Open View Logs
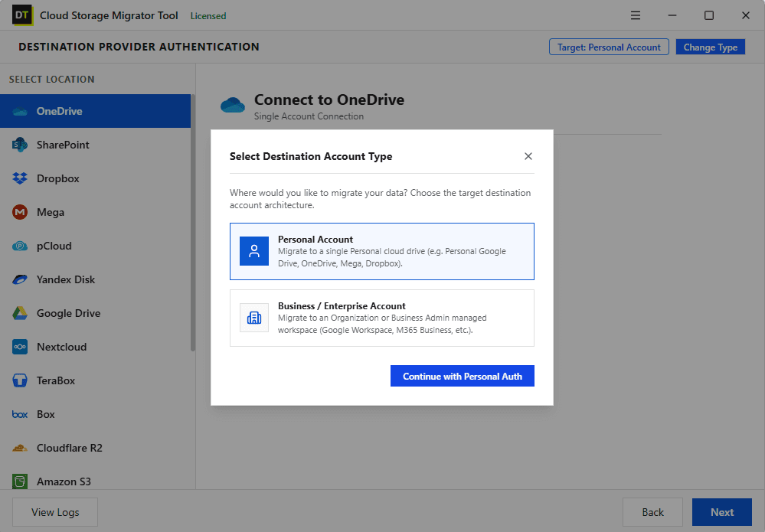This screenshot has width=765, height=532. [55, 512]
